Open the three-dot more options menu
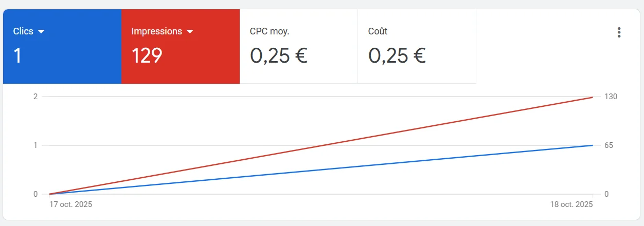Screen dimensions: 644x226 [x=619, y=32]
